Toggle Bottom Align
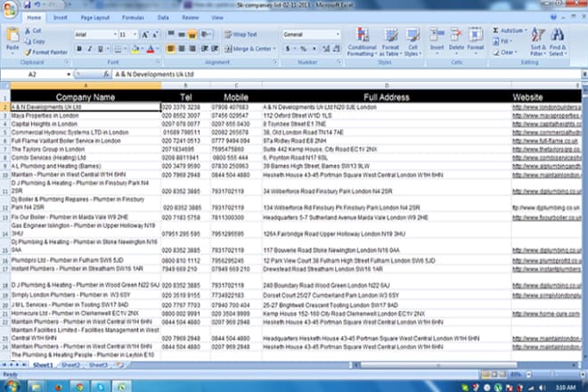Image resolution: width=588 pixels, height=392 pixels. tap(192, 35)
